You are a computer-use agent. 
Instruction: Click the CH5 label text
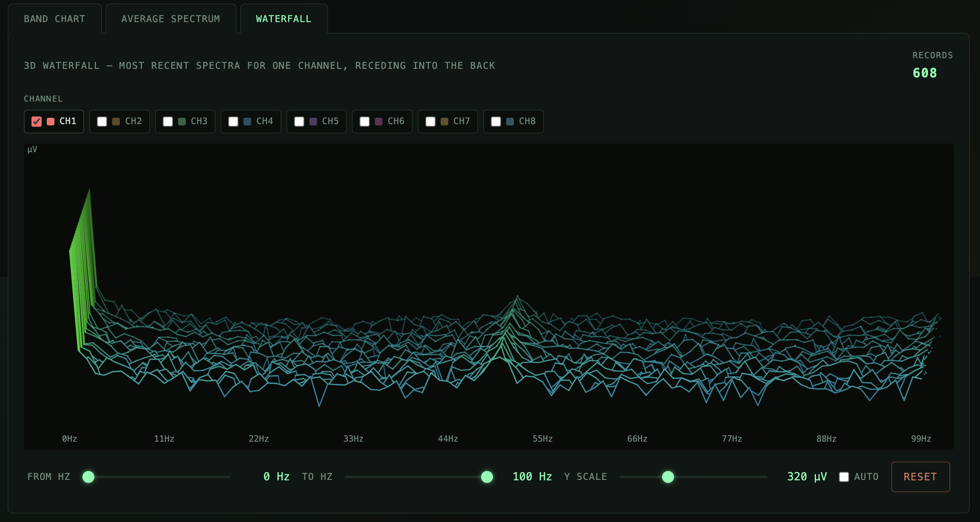(331, 121)
